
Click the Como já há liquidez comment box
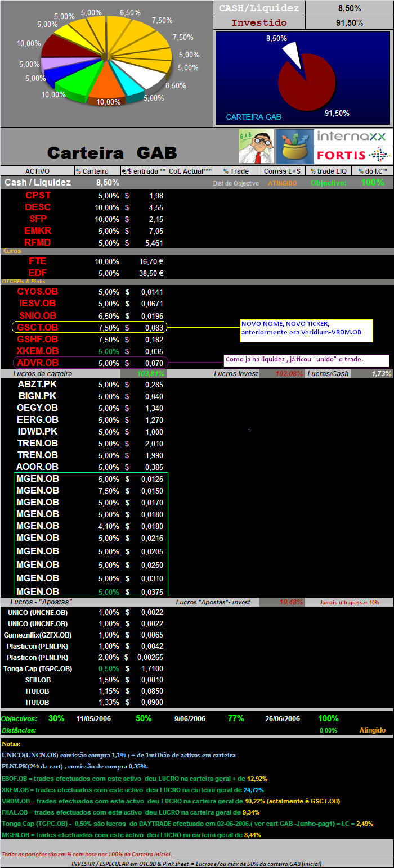306,361
